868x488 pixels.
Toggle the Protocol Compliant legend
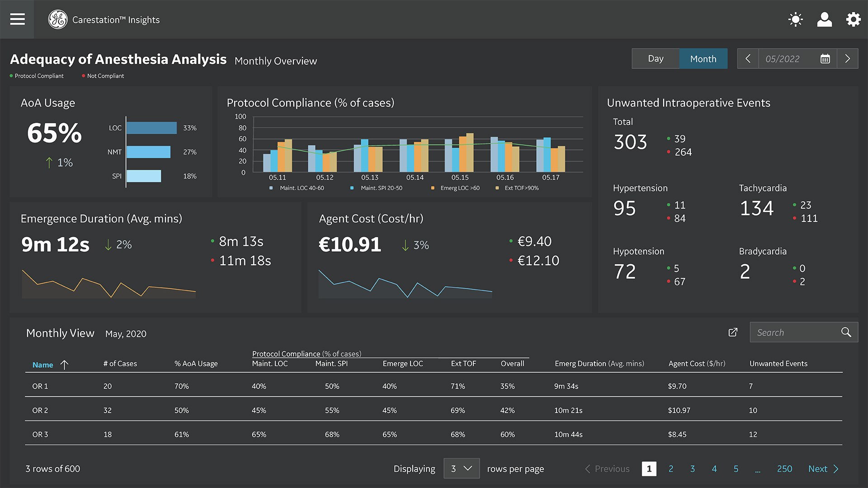pyautogui.click(x=37, y=75)
